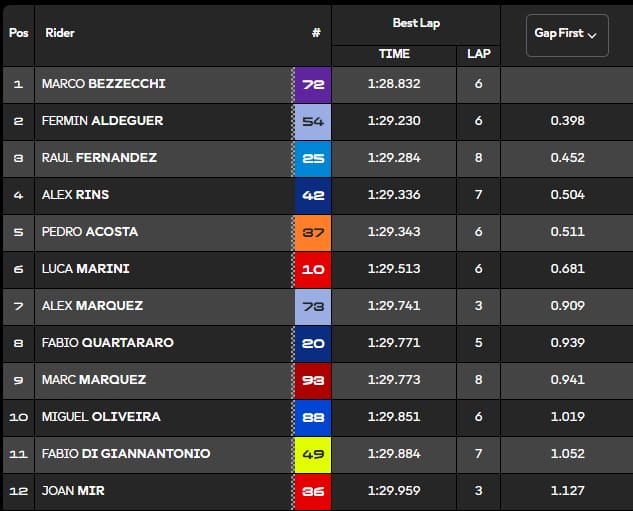Image resolution: width=633 pixels, height=511 pixels.
Task: Click the LAP column header
Action: coord(478,54)
